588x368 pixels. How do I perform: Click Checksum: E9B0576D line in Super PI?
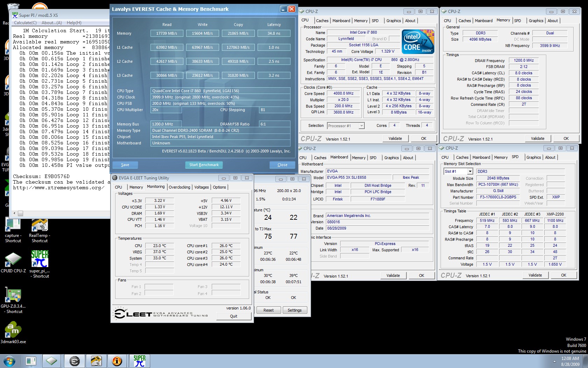click(41, 176)
